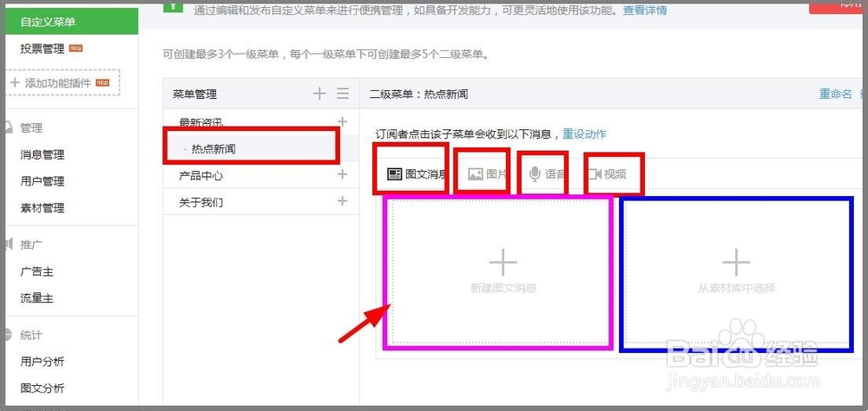The width and height of the screenshot is (868, 411).
Task: Open 用户管理 page
Action: click(x=43, y=181)
